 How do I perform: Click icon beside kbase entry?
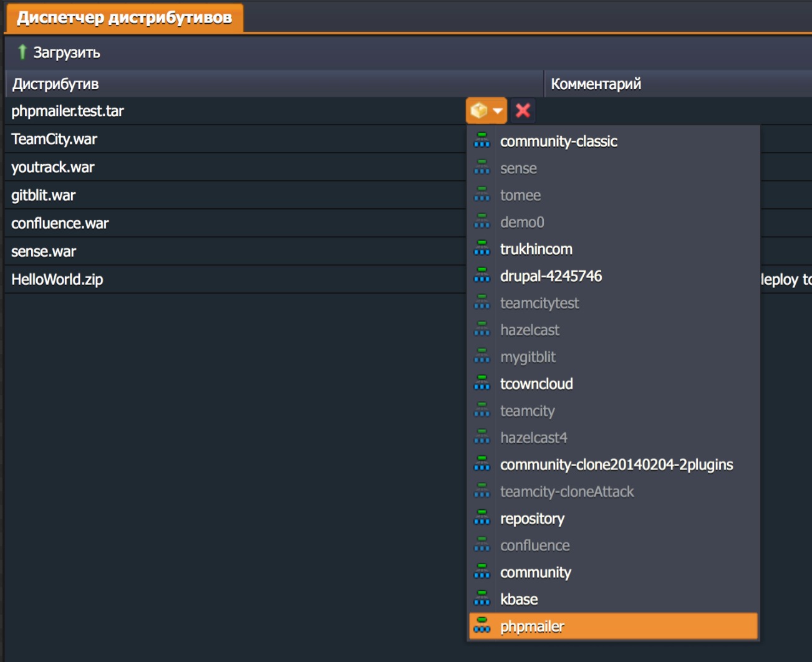[x=482, y=598]
